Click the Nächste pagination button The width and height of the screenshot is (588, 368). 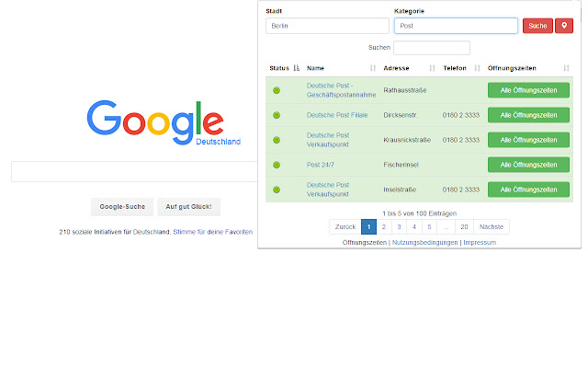492,227
